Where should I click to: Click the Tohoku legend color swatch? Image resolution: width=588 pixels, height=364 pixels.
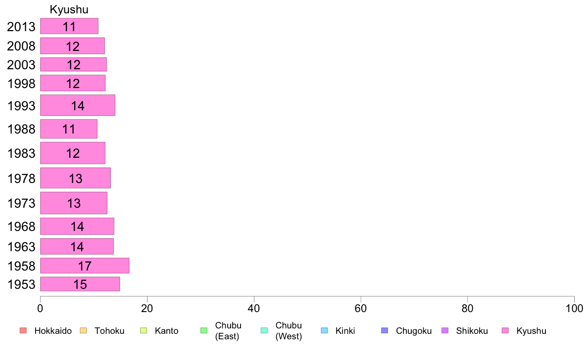(83, 330)
